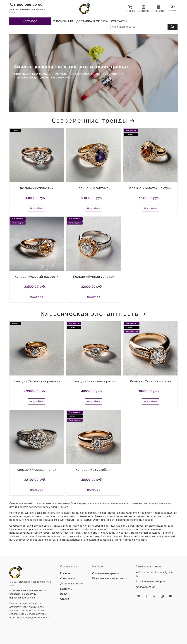Image resolution: width=187 pixels, height=644 pixels.
Task: Open the КАТАЛОГ menu button
Action: pos(30,21)
